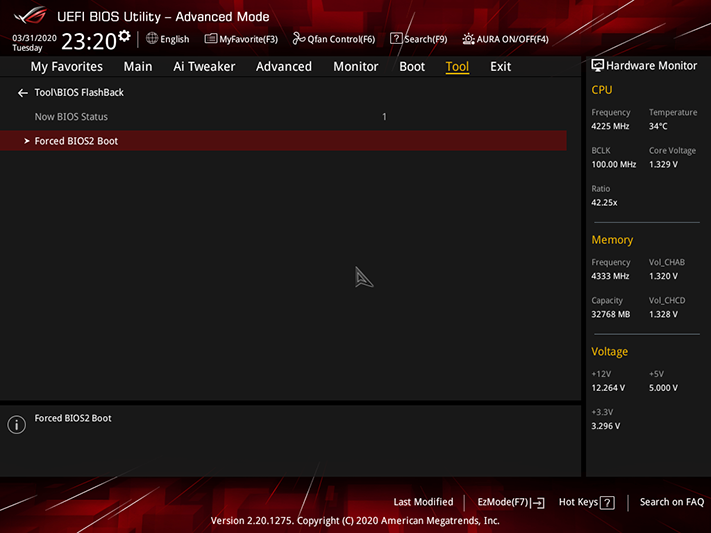Expand the Forced BIOS2 Boot arrow
The height and width of the screenshot is (533, 711).
coord(27,141)
